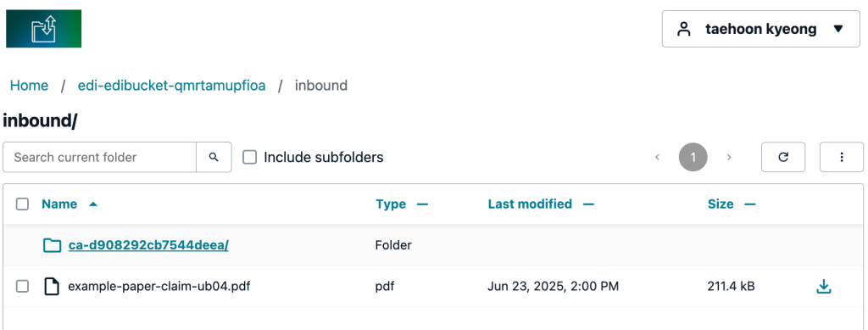Open the ca-d908292cb7544deea/ folder link
Image resolution: width=868 pixels, height=330 pixels.
pyautogui.click(x=148, y=244)
